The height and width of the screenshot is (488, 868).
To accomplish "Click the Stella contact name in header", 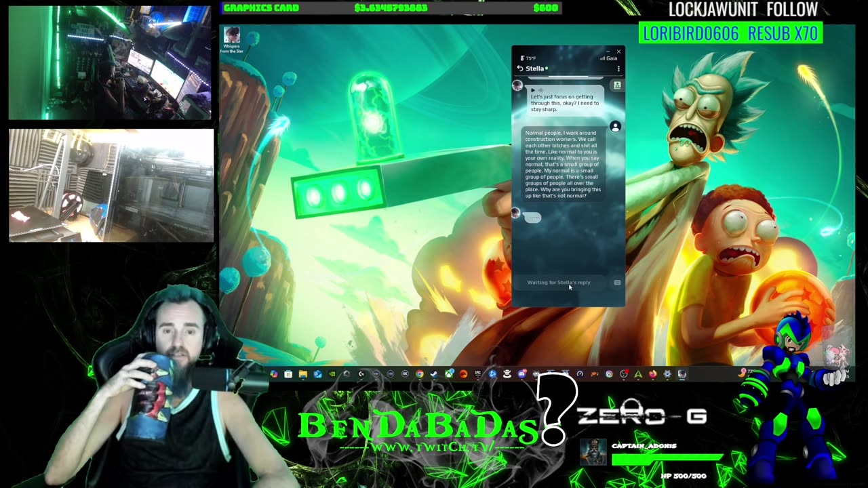I will [535, 68].
